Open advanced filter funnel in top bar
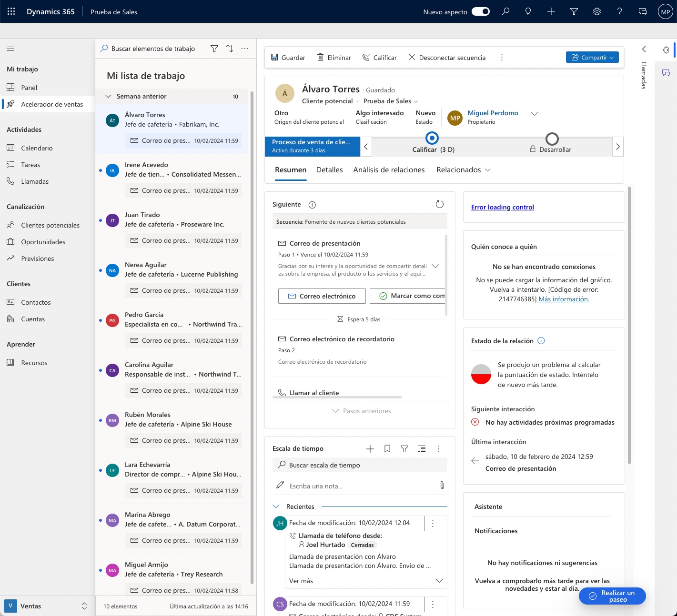 (574, 11)
